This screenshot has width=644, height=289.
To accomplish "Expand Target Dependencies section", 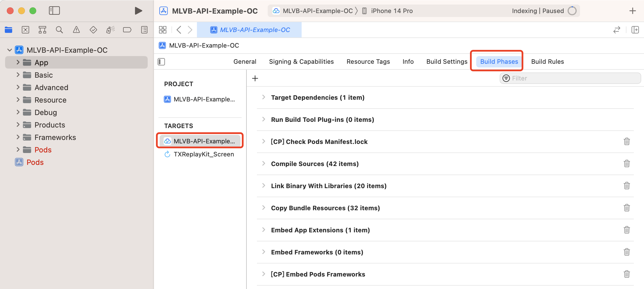I will 264,97.
